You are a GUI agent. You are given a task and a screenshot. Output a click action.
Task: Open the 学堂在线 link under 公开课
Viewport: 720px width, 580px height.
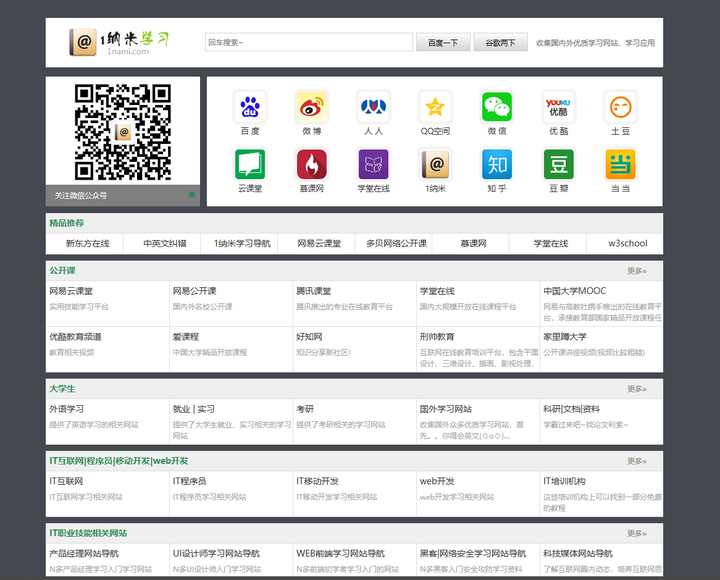[437, 291]
